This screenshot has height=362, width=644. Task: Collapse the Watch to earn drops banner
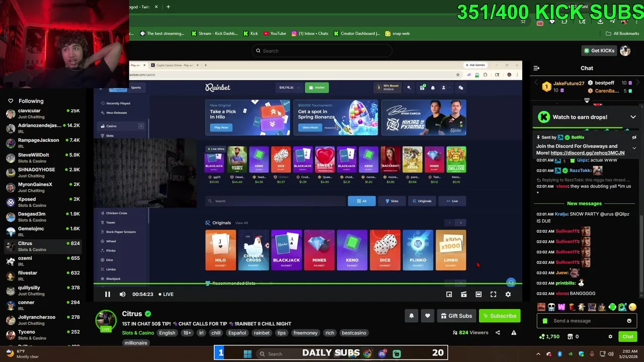click(x=633, y=117)
